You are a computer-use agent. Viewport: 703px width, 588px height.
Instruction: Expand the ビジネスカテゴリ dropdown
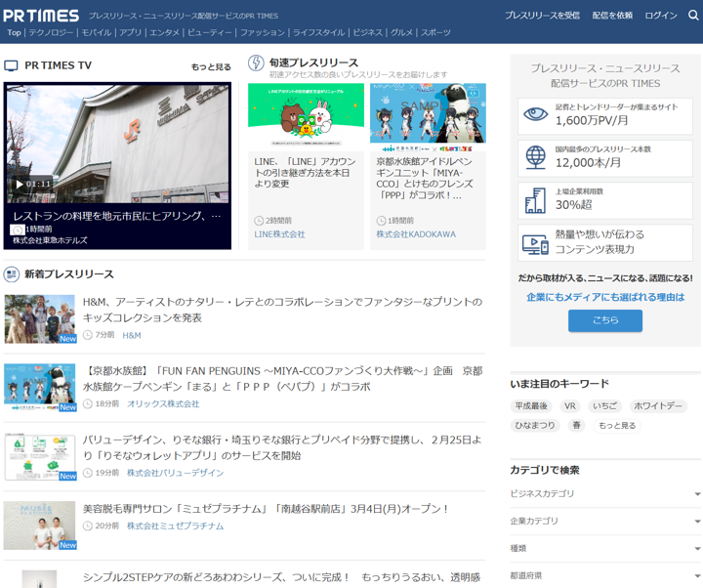pyautogui.click(x=605, y=494)
